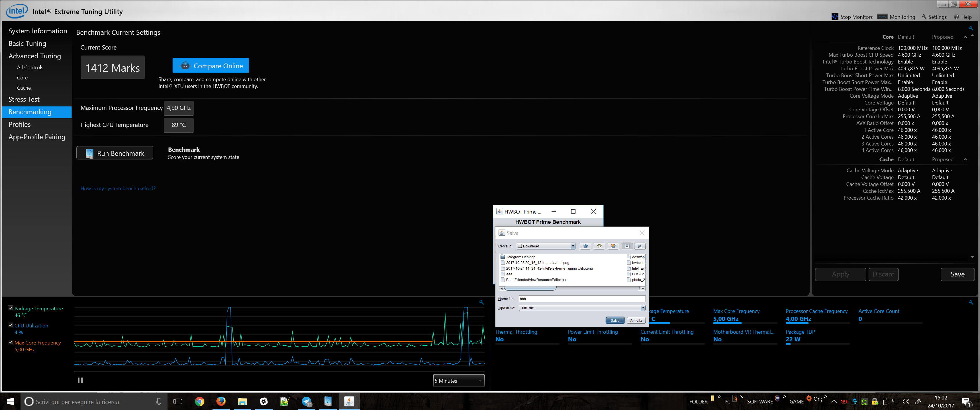Click the Stop Monitors waveform icon
Screen dimensions: 980x410
pyautogui.click(x=835, y=17)
